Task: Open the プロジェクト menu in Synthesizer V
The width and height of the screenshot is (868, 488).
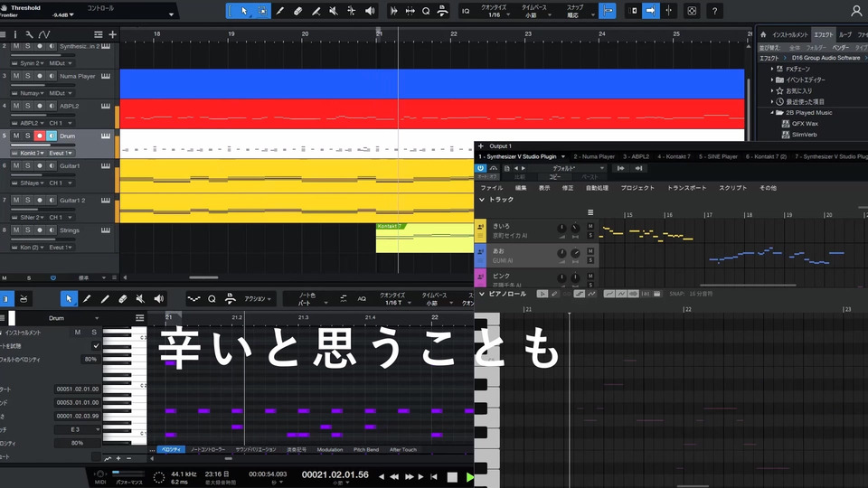Action: [x=637, y=188]
